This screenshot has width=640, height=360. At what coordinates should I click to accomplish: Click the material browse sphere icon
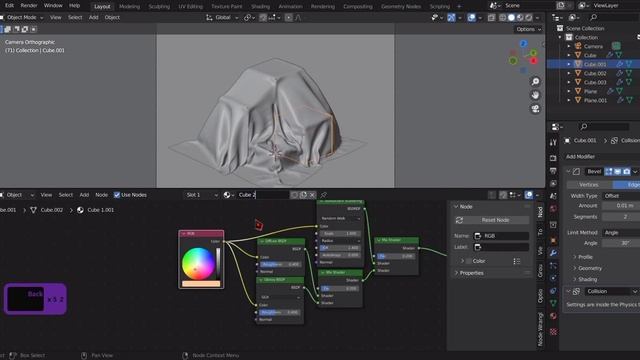[x=229, y=195]
